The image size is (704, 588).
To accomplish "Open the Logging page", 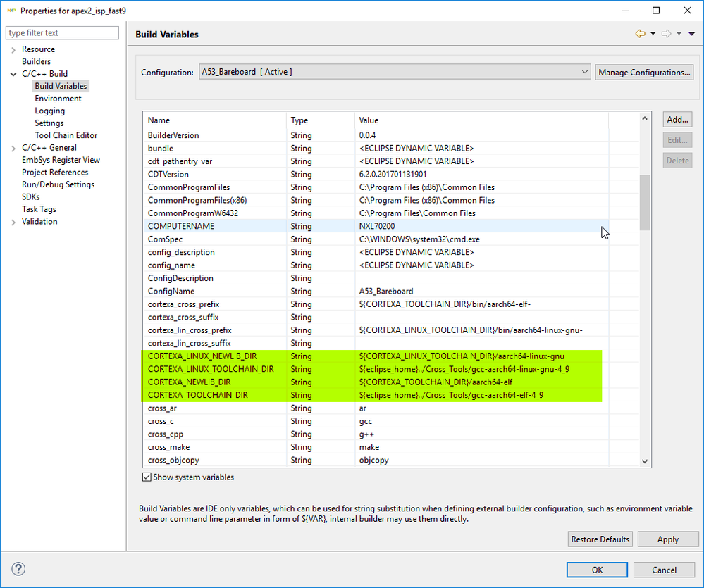I will (50, 111).
